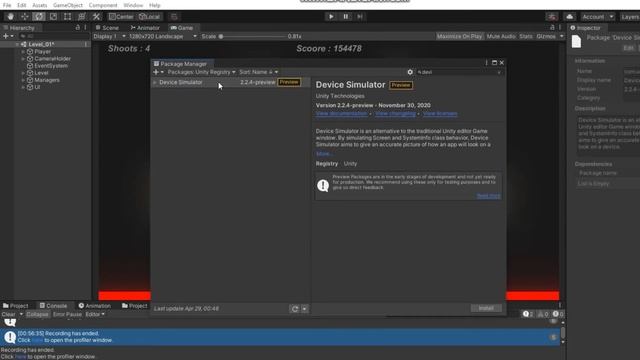Image resolution: width=640 pixels, height=360 pixels.
Task: Open the Hierarchy panel options menu
Action: (85, 27)
